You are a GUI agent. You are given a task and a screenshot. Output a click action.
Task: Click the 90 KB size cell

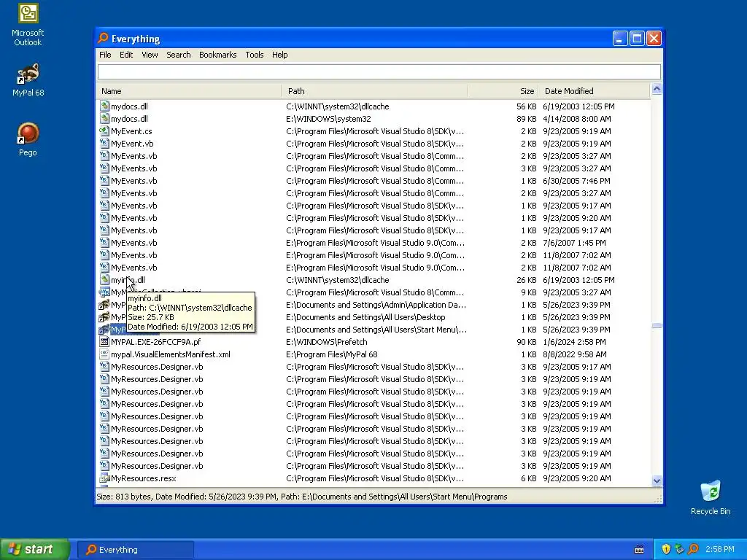coord(527,342)
